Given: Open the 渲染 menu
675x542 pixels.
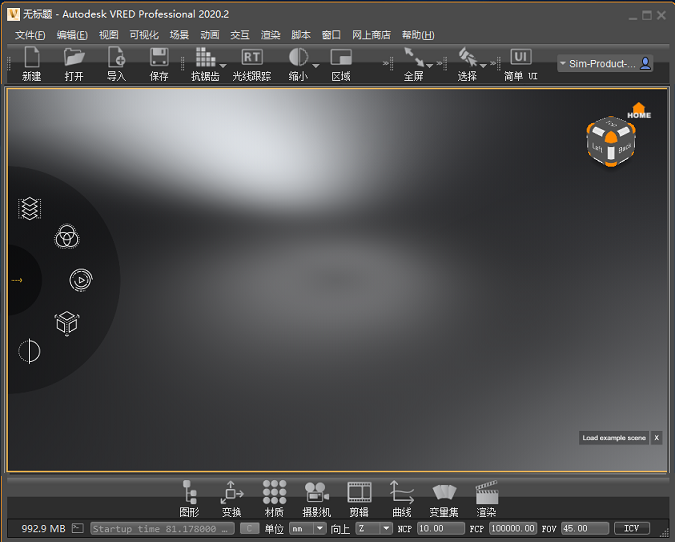Looking at the screenshot, I should click(270, 35).
